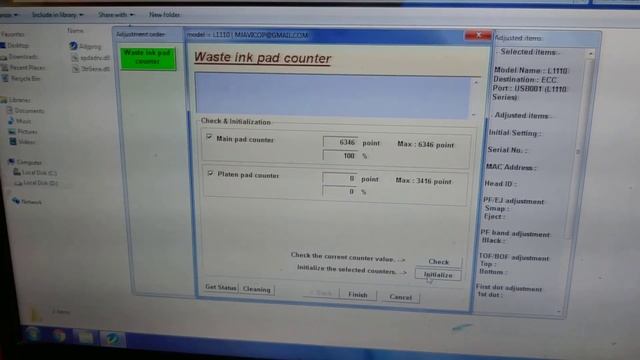This screenshot has width=640, height=360.
Task: Select Waste ink pad counter green item
Action: pyautogui.click(x=148, y=58)
